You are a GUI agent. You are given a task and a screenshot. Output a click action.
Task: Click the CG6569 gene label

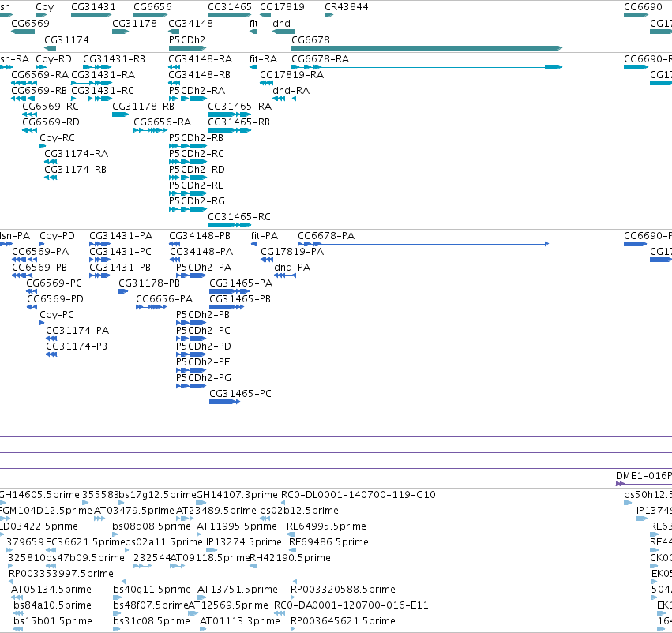30,23
